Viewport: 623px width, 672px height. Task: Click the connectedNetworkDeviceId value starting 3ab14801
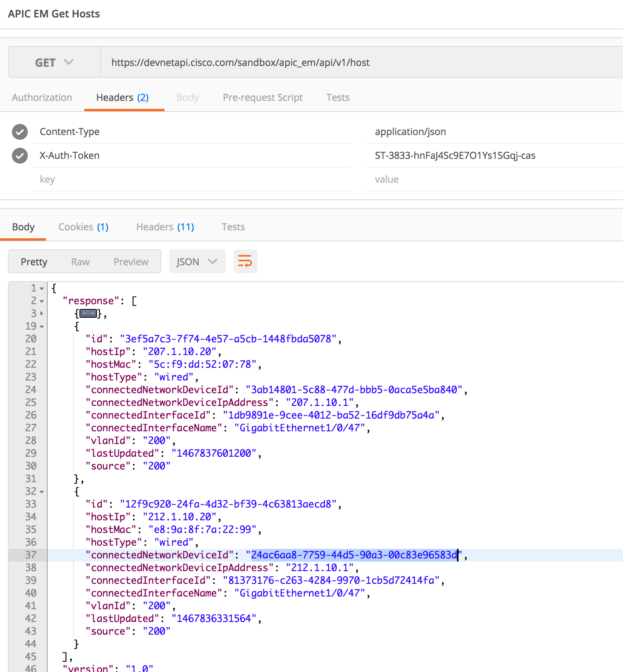[x=354, y=390]
